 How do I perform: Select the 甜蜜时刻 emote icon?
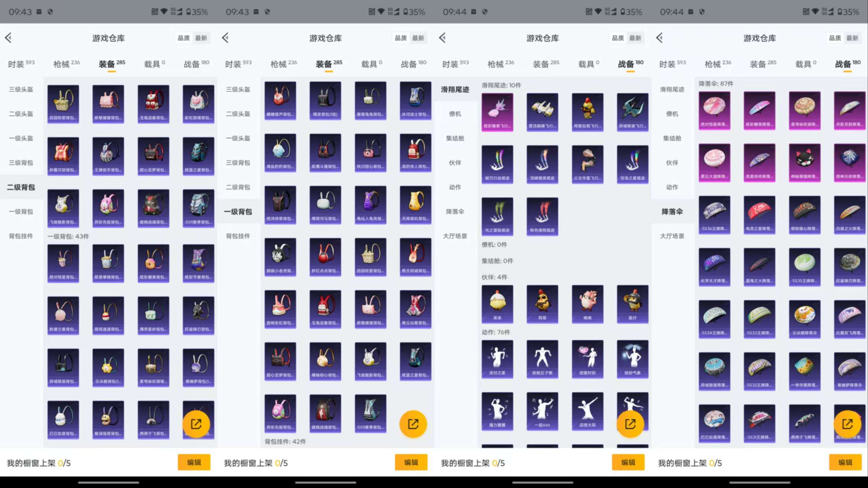point(587,359)
